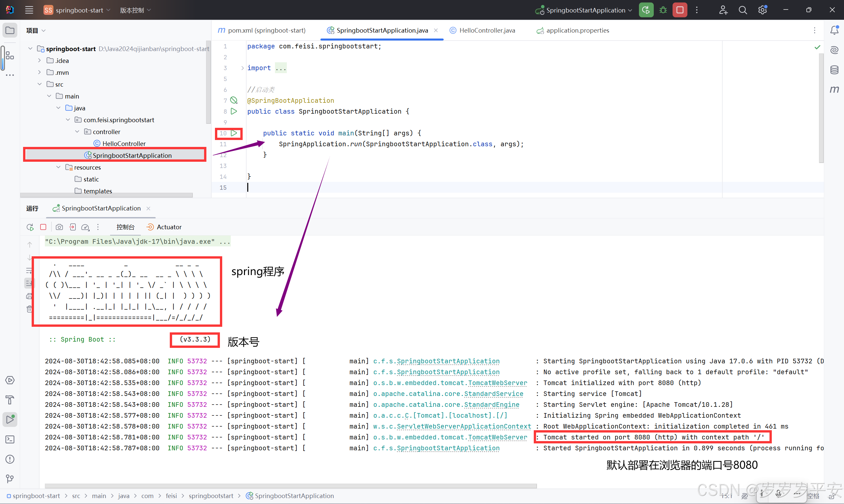Open profiler gauge icon in Run toolbar
Screen dimensions: 844x504
click(x=85, y=227)
